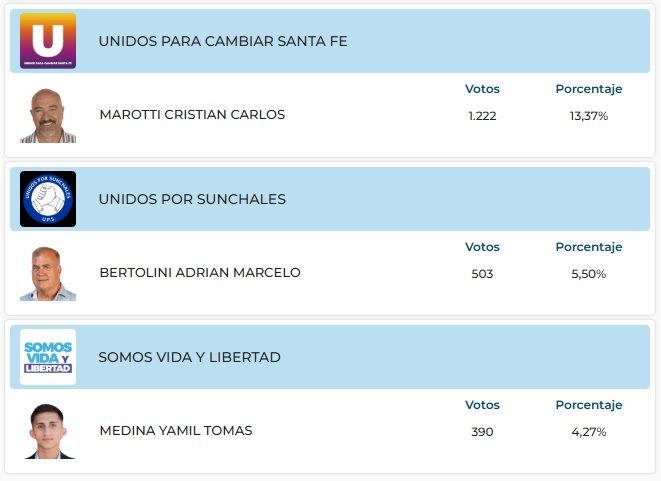The width and height of the screenshot is (661, 481).
Task: Open Medina Yamil Tomas candidate photo
Action: (x=48, y=431)
